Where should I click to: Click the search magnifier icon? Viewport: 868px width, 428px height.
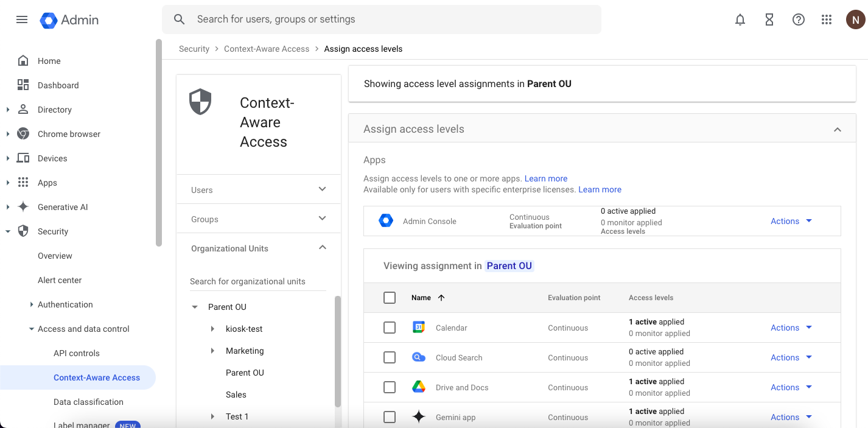point(180,19)
